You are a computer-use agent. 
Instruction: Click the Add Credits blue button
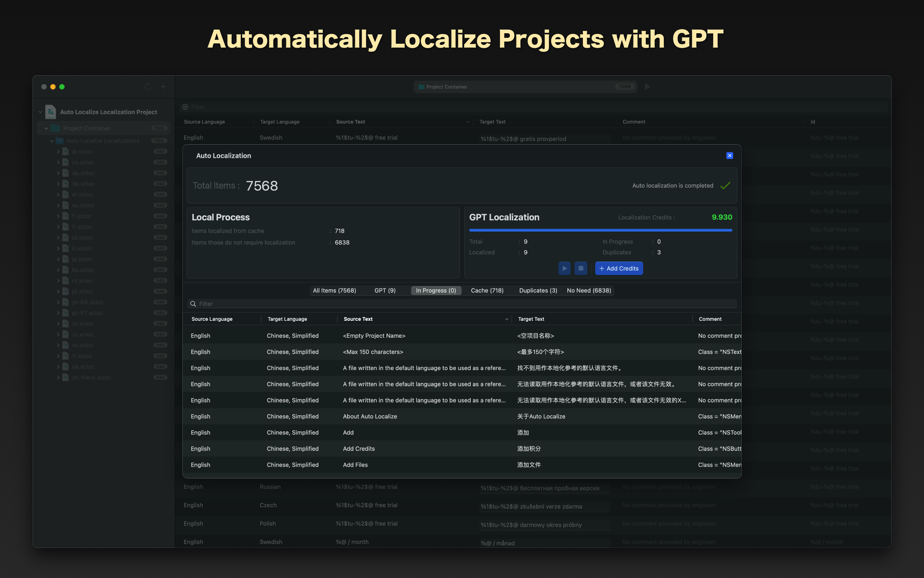pyautogui.click(x=619, y=268)
